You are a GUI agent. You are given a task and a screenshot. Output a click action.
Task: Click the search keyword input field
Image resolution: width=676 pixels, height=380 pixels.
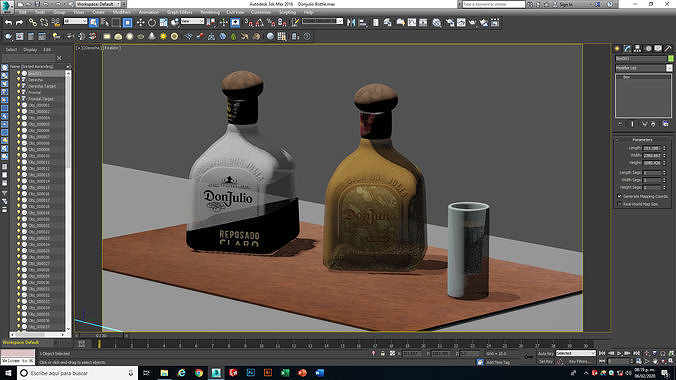tap(494, 4)
